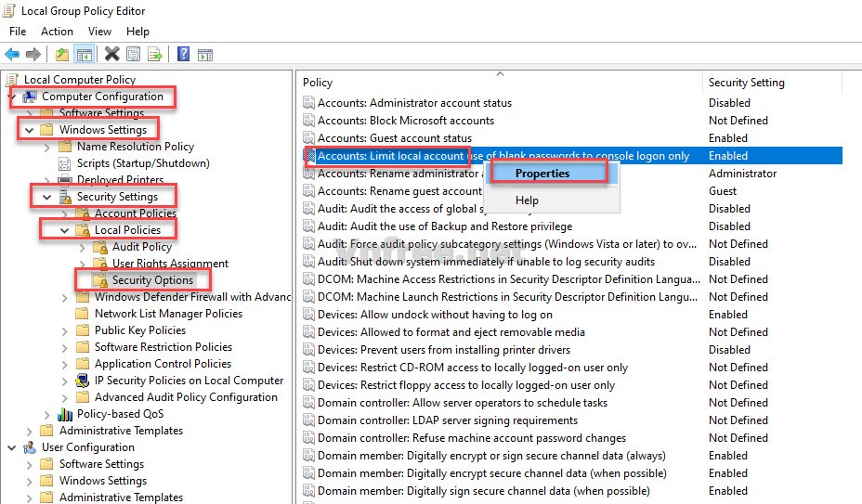Expand the Name Resolution Policy node
The width and height of the screenshot is (862, 504).
pos(47,147)
